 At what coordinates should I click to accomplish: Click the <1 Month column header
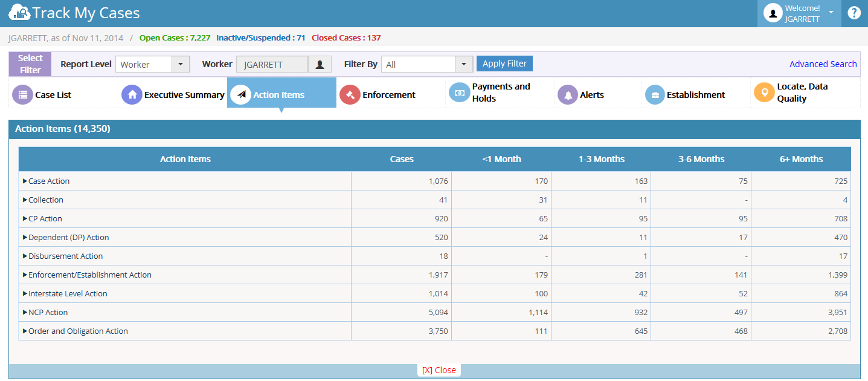[501, 159]
